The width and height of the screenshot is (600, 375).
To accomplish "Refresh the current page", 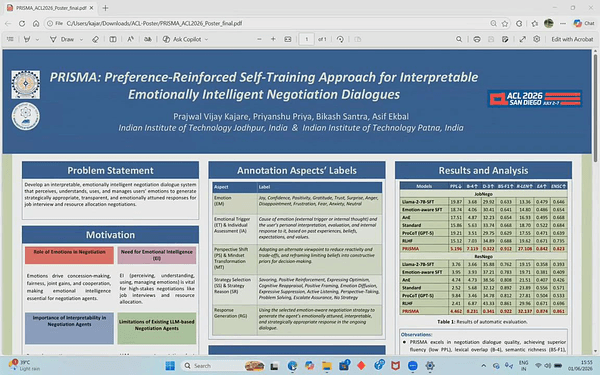I will tap(22, 23).
